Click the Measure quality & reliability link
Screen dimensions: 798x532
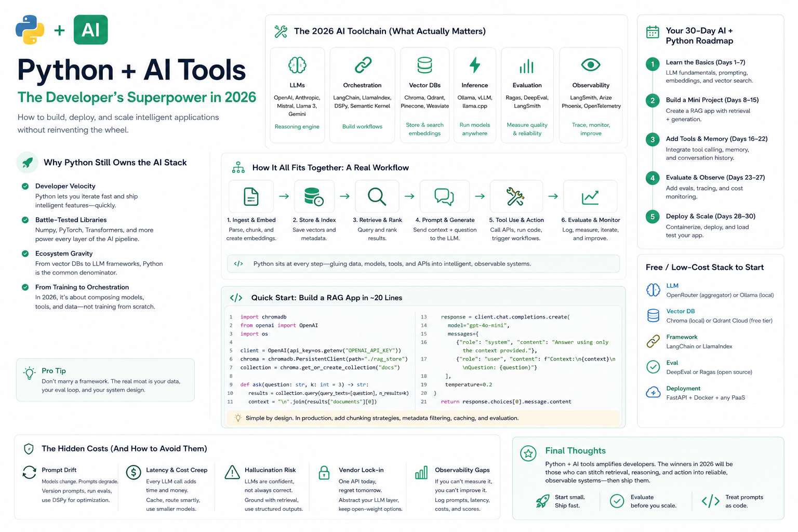527,129
